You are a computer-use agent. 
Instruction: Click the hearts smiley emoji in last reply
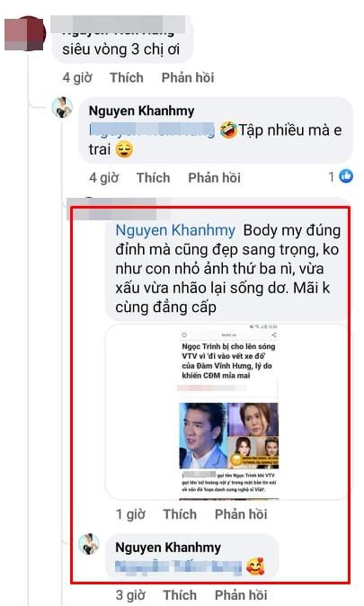(255, 566)
